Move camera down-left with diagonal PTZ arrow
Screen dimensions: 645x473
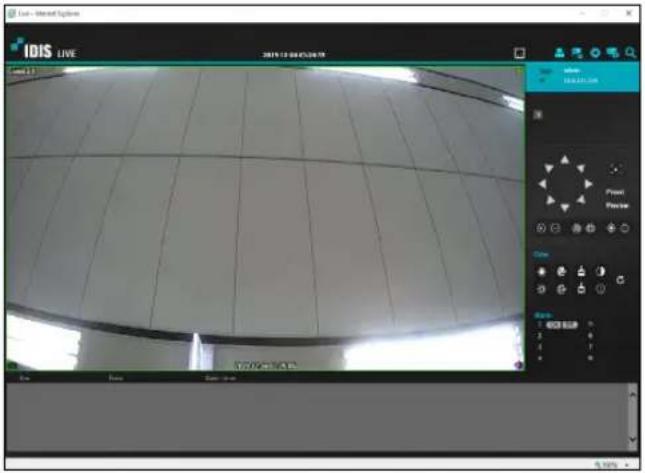tap(550, 200)
